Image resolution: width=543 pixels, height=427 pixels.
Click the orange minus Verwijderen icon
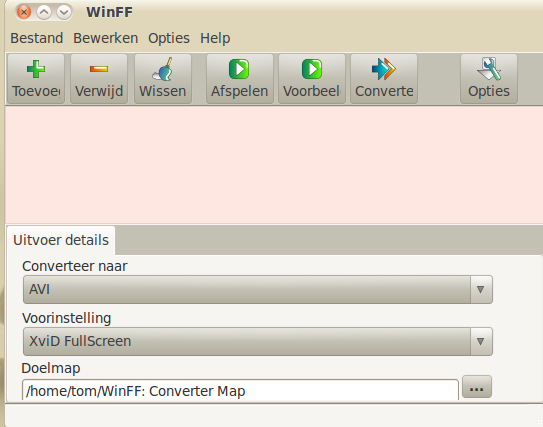click(x=99, y=69)
